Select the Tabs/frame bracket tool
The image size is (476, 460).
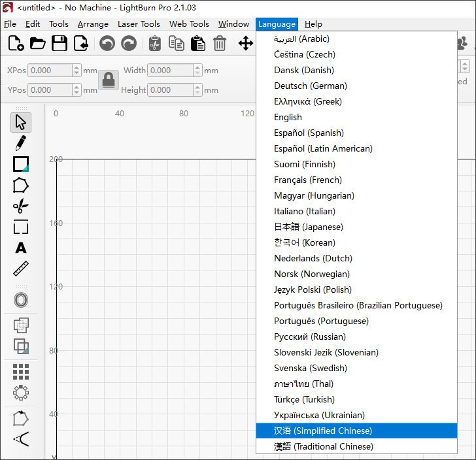(21, 227)
